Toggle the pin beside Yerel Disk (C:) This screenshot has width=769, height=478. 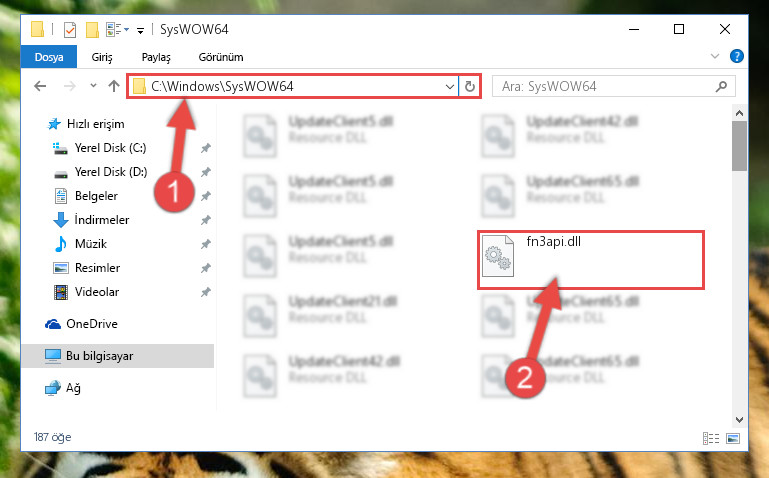coord(205,148)
